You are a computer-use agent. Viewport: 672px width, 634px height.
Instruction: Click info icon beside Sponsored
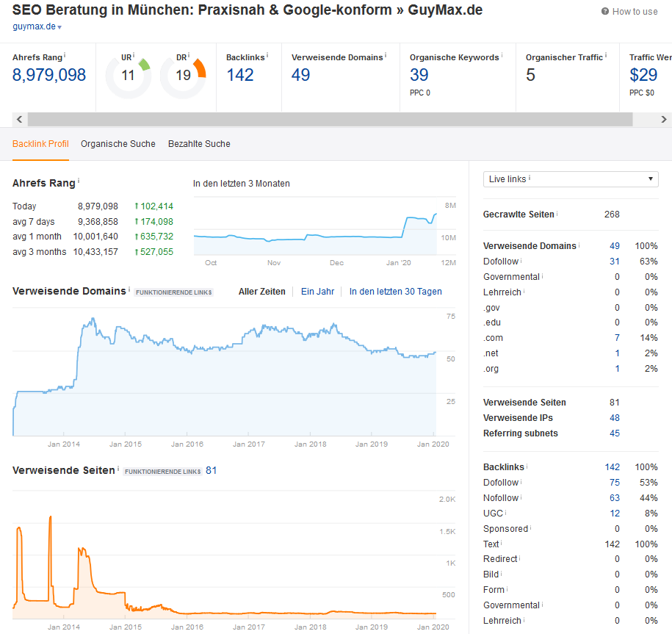coord(530,527)
